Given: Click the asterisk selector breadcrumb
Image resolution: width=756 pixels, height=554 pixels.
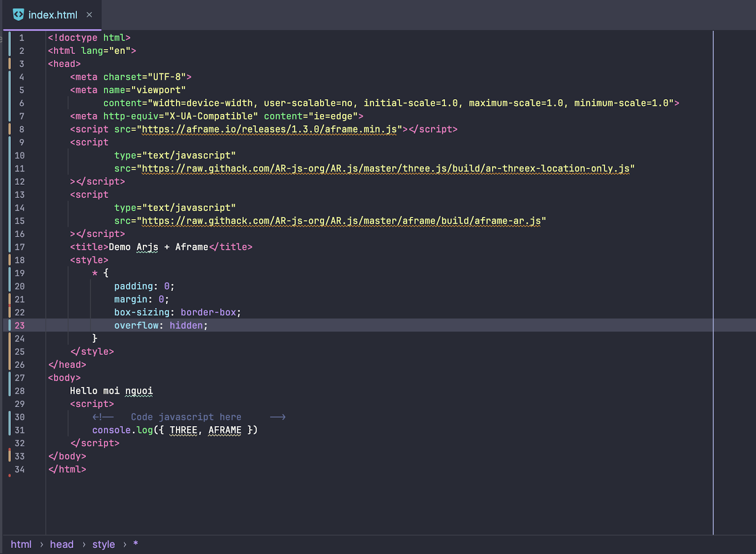Looking at the screenshot, I should [x=136, y=544].
